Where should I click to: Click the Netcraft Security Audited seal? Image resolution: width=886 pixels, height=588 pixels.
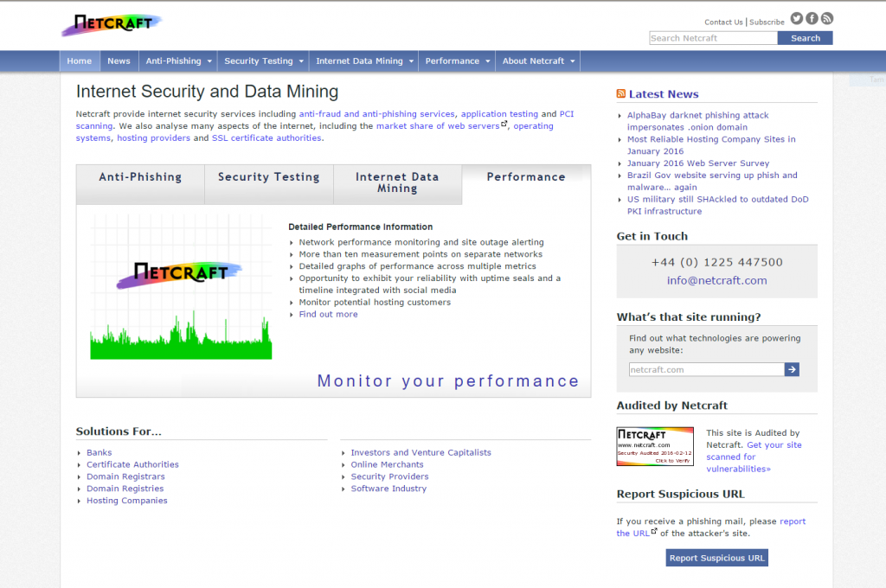(x=655, y=446)
